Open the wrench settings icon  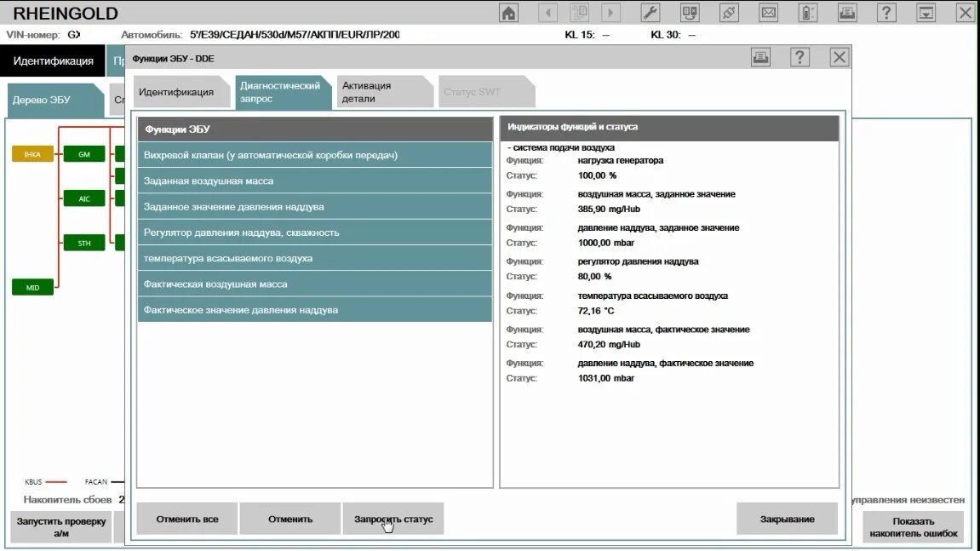(x=650, y=13)
